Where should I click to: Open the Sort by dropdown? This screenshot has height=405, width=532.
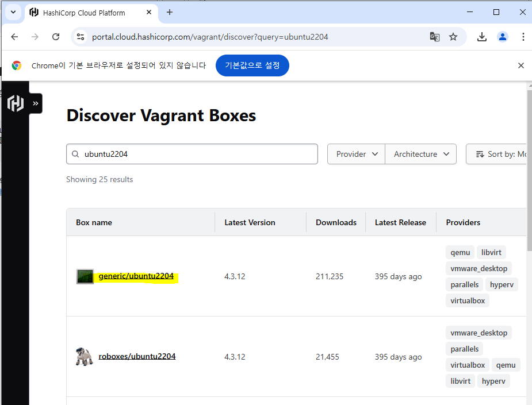497,154
